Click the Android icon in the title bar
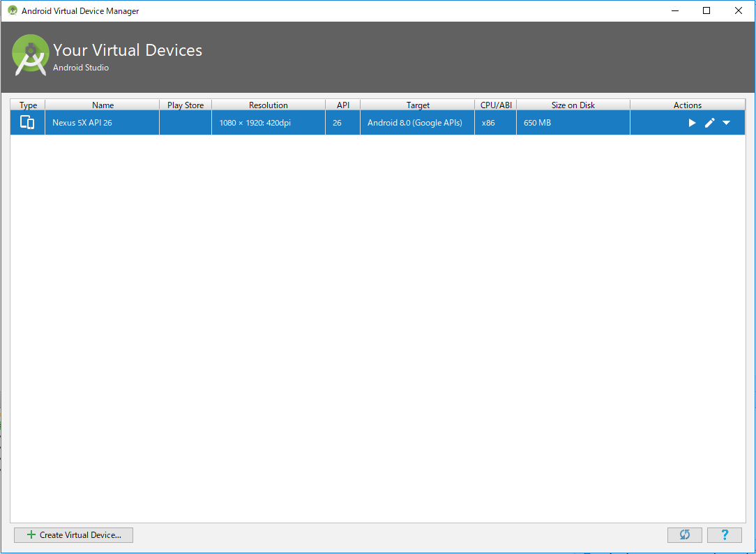756x554 pixels. [12, 10]
